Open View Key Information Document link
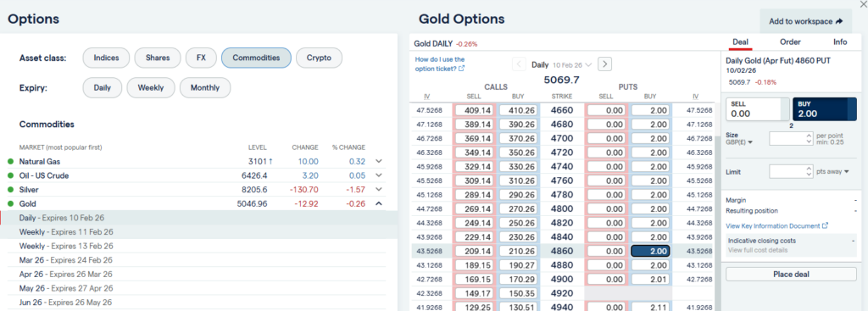This screenshot has height=311, width=868. (776, 225)
